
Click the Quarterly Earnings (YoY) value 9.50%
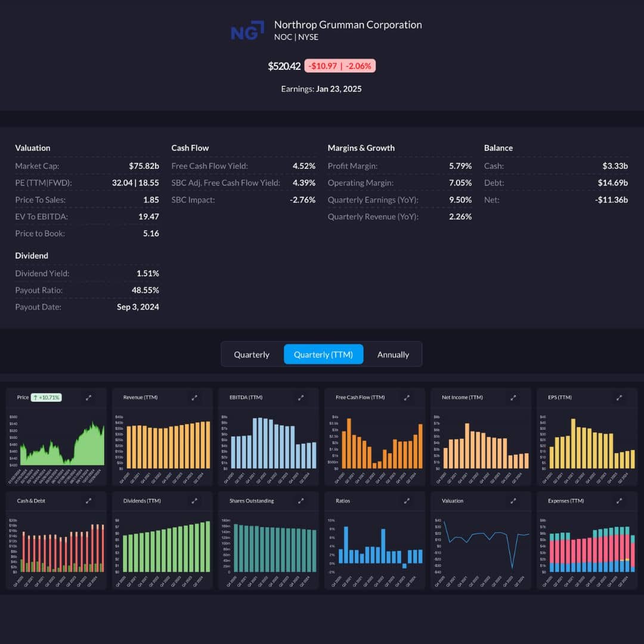click(x=460, y=200)
